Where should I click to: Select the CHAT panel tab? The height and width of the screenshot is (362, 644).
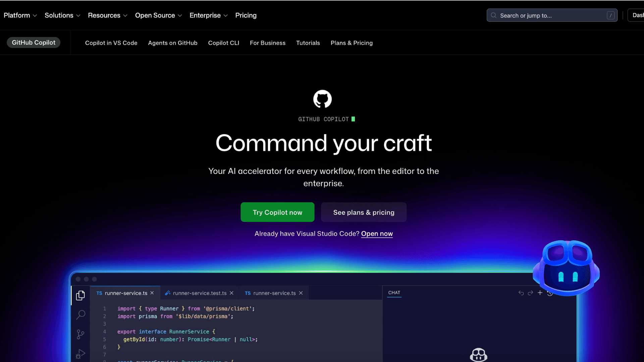pos(394,293)
